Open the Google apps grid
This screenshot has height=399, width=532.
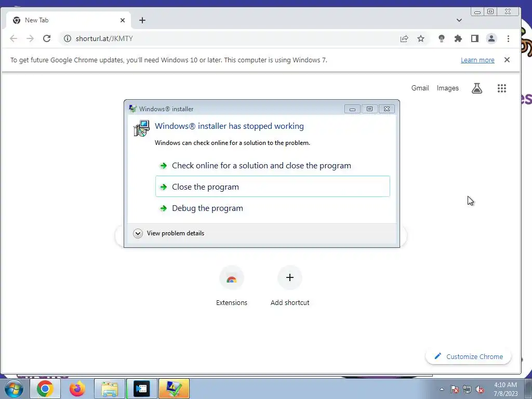[502, 88]
